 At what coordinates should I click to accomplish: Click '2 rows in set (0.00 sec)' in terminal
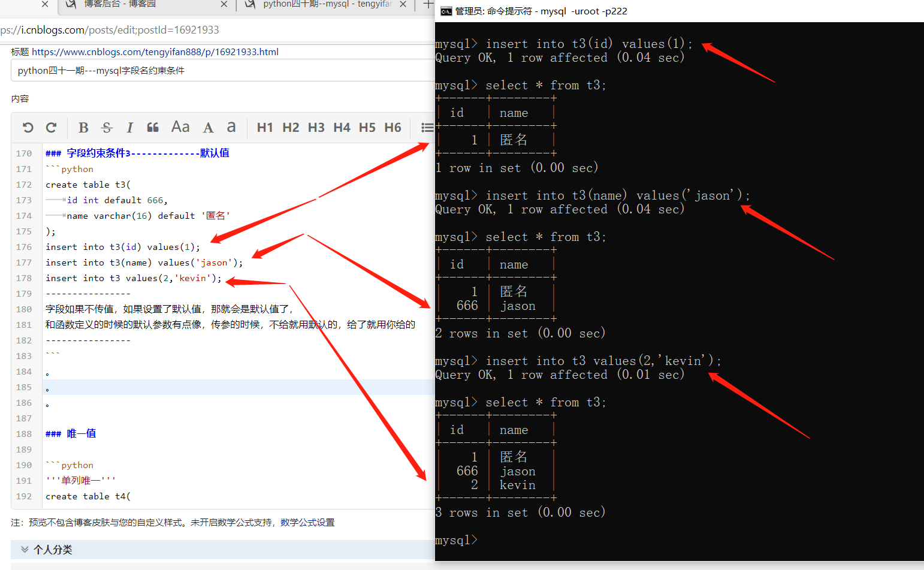[x=521, y=333]
